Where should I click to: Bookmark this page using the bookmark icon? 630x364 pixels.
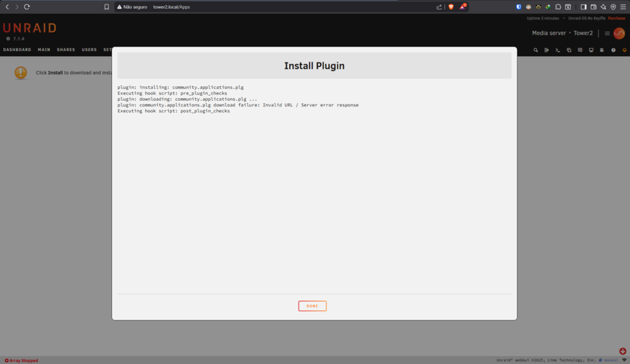[x=106, y=7]
